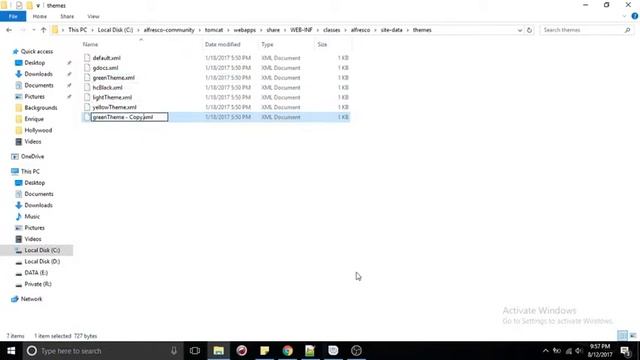The height and width of the screenshot is (360, 640).
Task: Open the Action Center notifications
Action: coord(626,351)
